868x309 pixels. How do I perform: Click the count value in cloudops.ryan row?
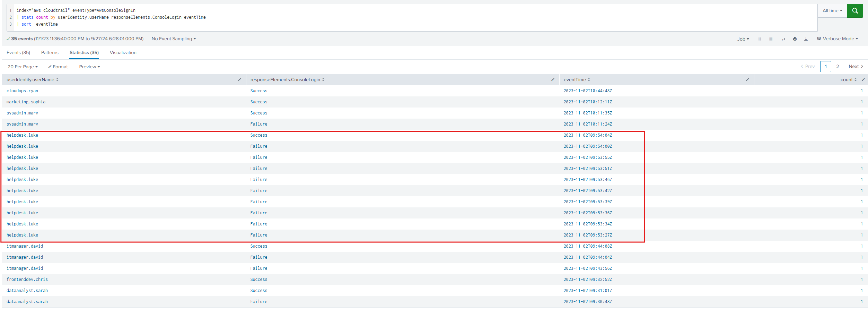point(861,91)
